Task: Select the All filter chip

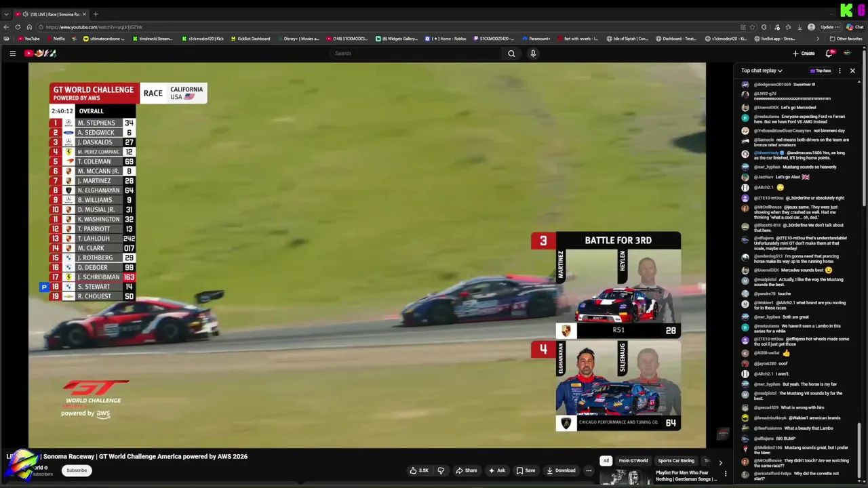Action: tap(606, 461)
